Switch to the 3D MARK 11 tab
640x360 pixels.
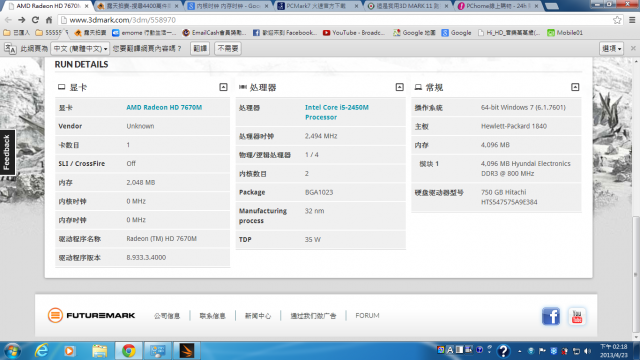pyautogui.click(x=407, y=6)
